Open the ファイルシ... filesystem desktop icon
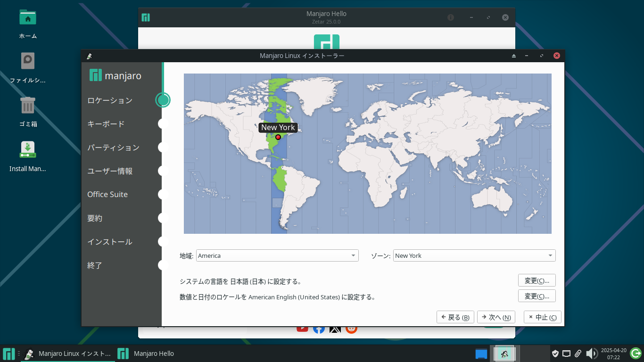Viewport: 644px width, 362px height. (x=28, y=61)
